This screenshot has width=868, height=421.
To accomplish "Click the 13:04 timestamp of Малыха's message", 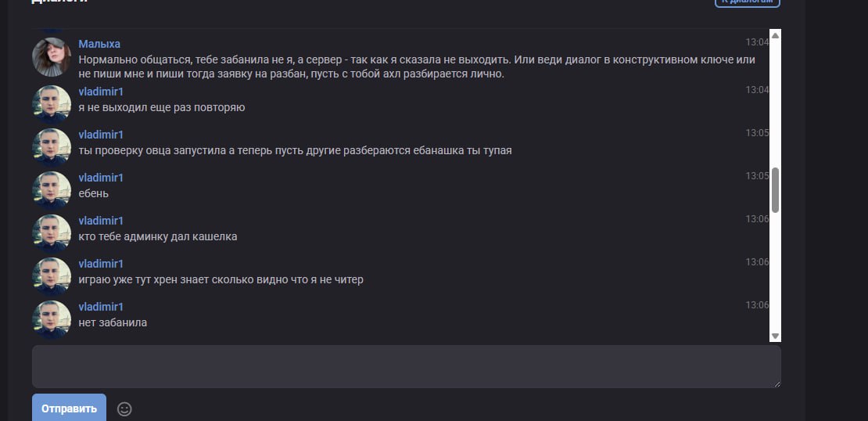I will click(757, 42).
